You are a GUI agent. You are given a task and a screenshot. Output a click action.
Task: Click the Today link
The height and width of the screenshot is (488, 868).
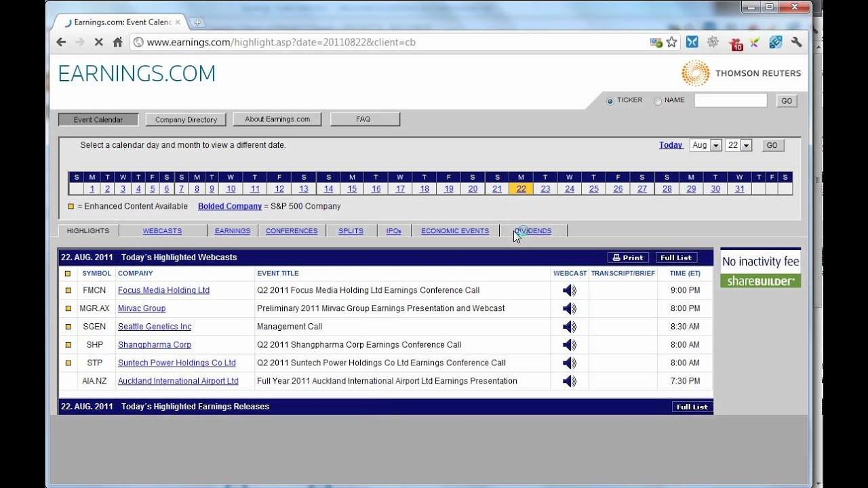click(671, 145)
